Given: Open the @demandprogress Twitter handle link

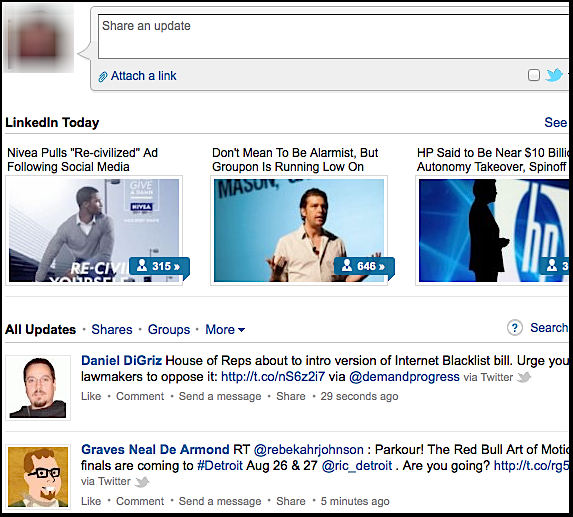Looking at the screenshot, I should pos(404,377).
